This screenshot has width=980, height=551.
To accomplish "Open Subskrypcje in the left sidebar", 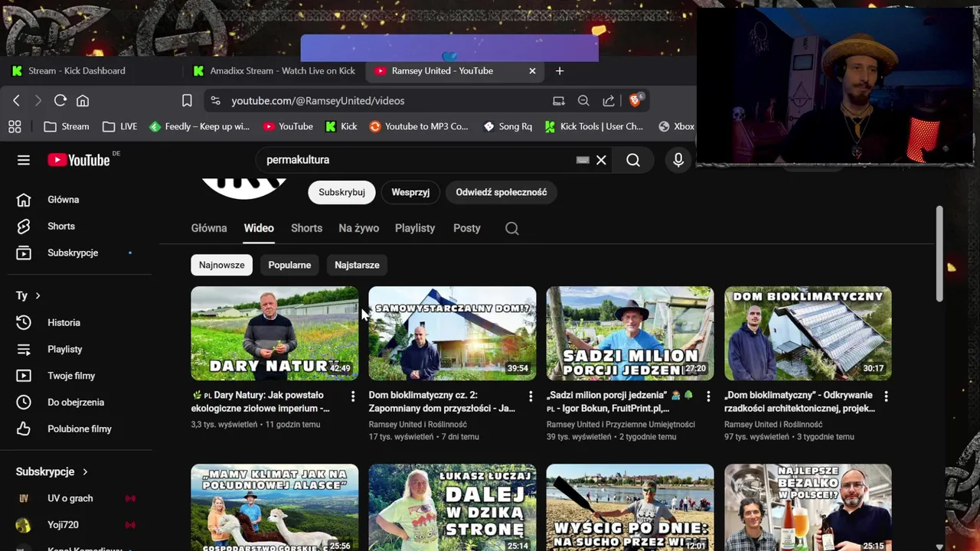I will tap(80, 253).
